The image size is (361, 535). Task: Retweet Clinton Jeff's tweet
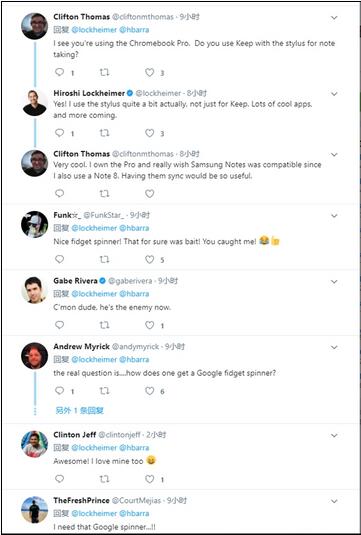[104, 479]
